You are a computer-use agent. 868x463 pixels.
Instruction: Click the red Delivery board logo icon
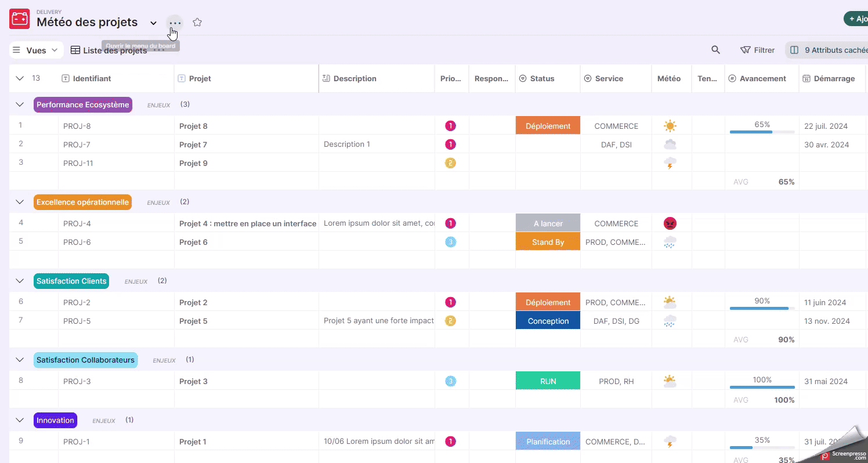click(x=19, y=19)
